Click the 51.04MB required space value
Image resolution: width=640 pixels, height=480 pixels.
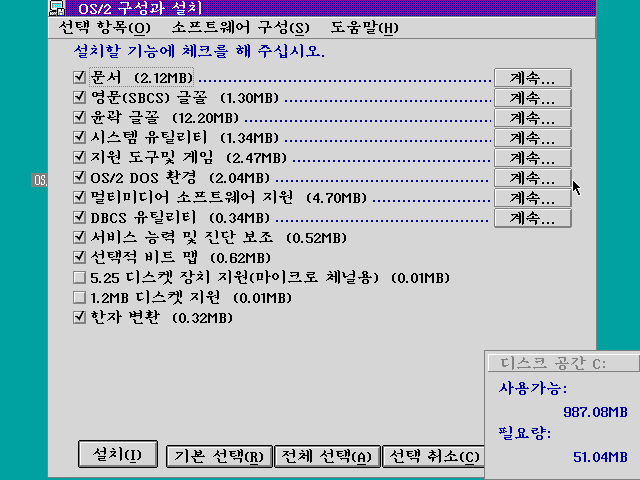click(x=600, y=456)
